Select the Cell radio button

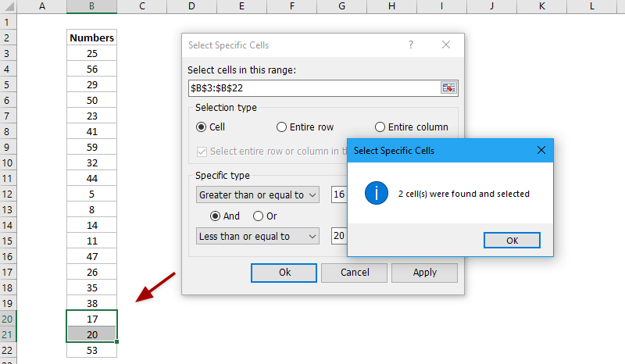click(x=202, y=127)
